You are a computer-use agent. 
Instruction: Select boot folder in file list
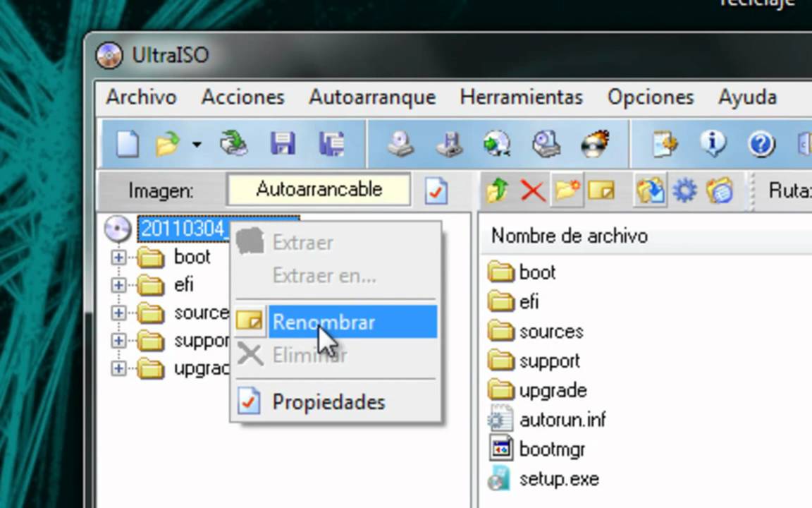coord(537,272)
